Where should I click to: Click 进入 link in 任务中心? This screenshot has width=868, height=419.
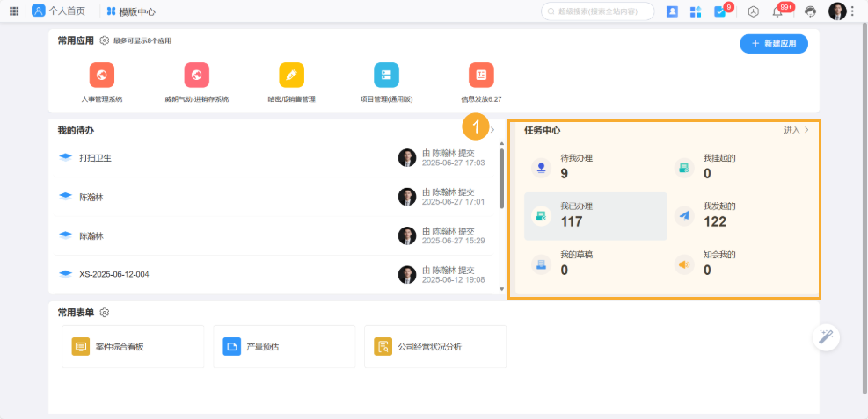pos(796,130)
